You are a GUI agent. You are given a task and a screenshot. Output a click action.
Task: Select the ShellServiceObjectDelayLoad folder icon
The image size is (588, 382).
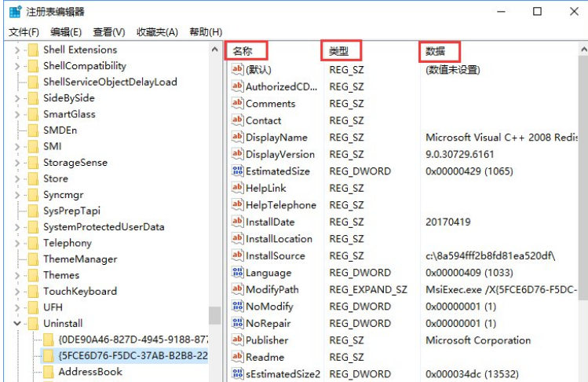point(34,82)
